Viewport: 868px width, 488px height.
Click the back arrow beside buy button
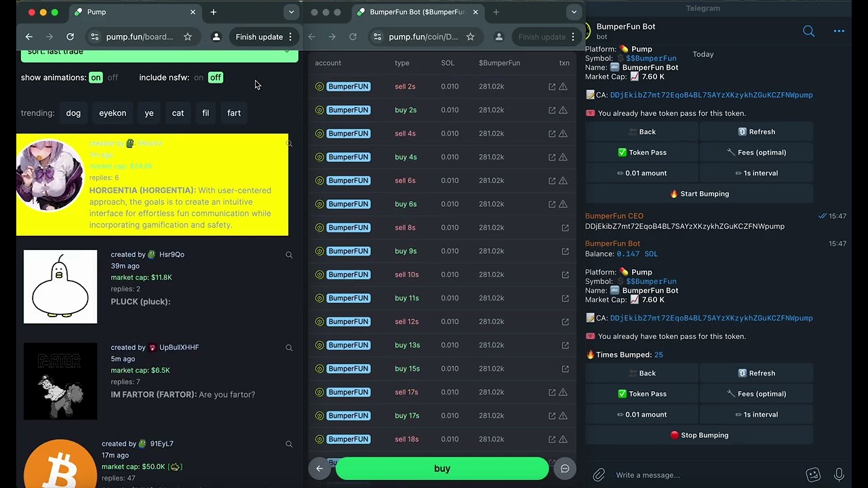(x=319, y=468)
